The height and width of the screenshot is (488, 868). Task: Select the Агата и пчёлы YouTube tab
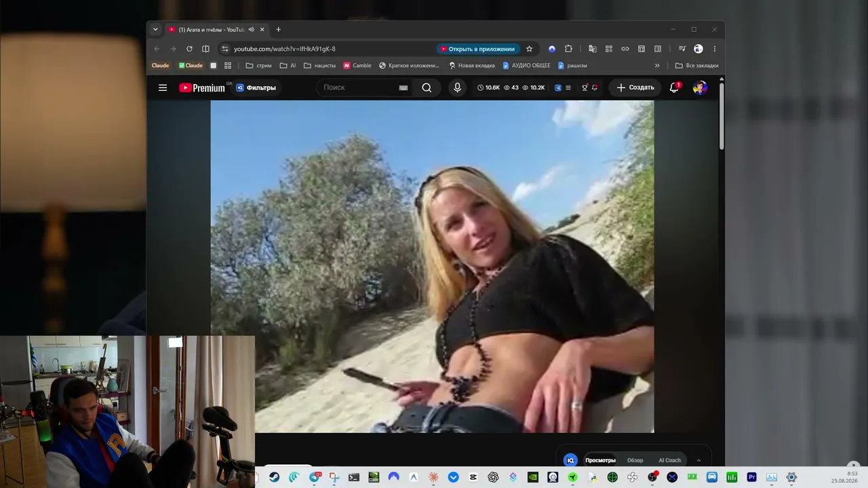tap(216, 30)
